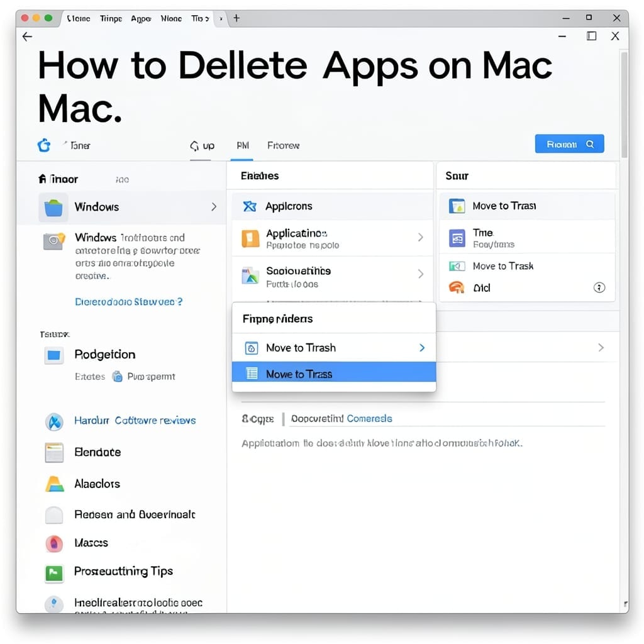
Task: Click Move to Trası in Snur panel
Action: pyautogui.click(x=527, y=206)
